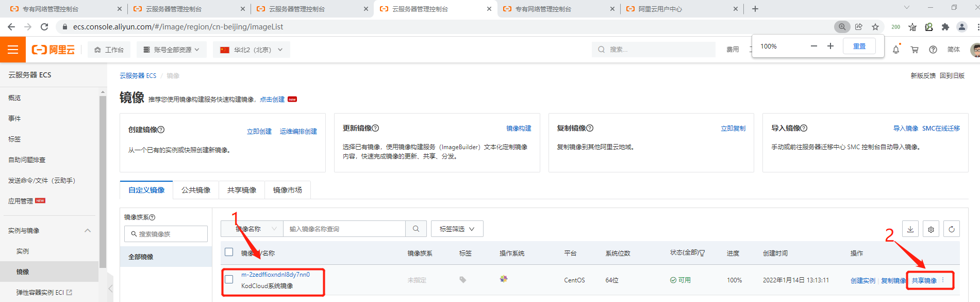Go back in browser history
The height and width of the screenshot is (302, 980).
11,27
